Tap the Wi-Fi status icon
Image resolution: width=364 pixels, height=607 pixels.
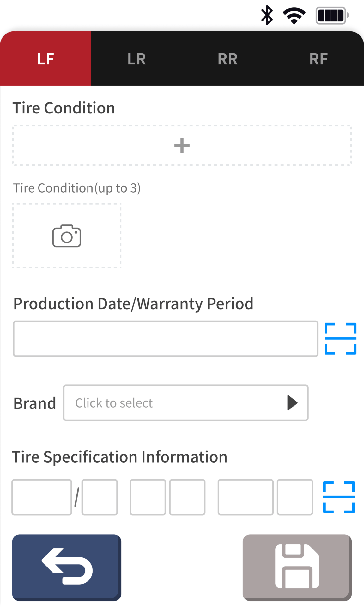coord(294,15)
